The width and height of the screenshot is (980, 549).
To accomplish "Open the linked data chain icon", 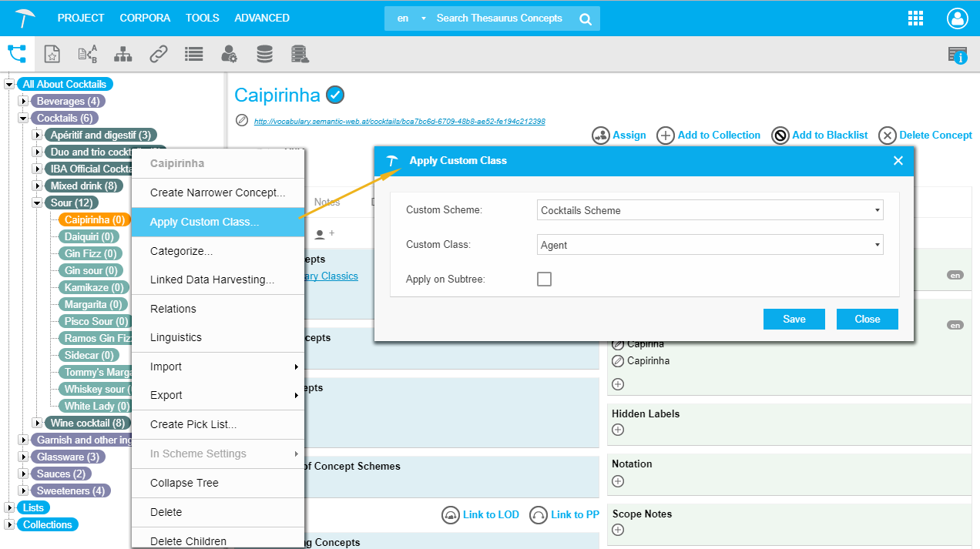I will point(159,54).
